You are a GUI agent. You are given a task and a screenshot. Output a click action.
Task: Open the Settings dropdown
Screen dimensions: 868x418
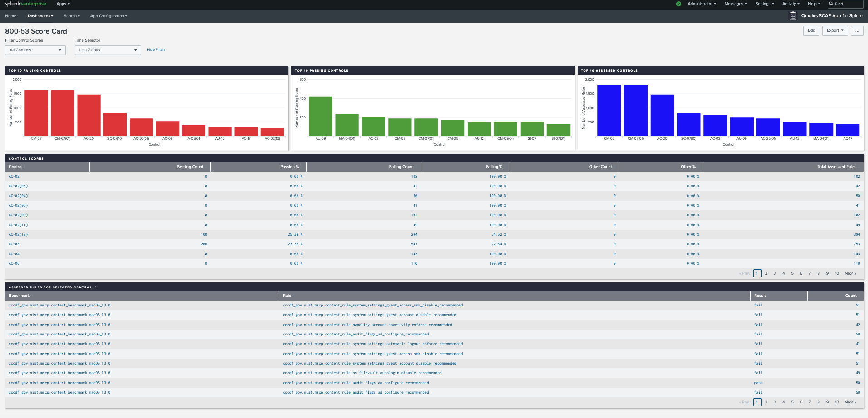coord(765,4)
